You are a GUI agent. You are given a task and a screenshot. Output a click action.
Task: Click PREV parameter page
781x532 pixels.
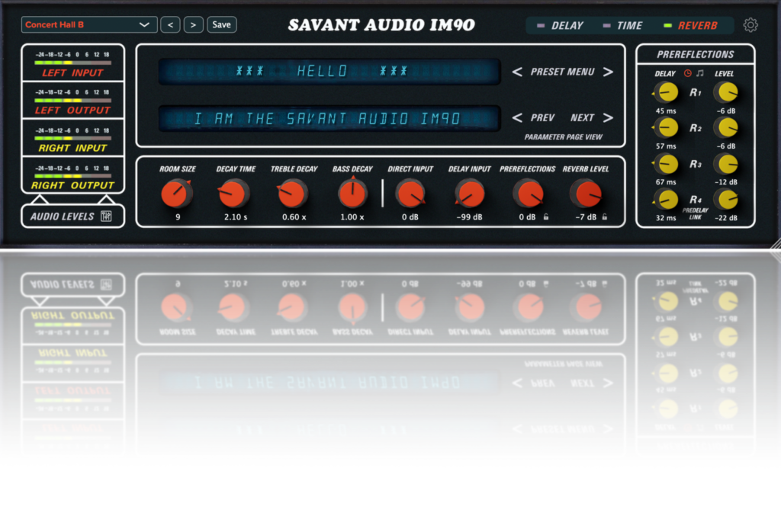[x=542, y=118]
